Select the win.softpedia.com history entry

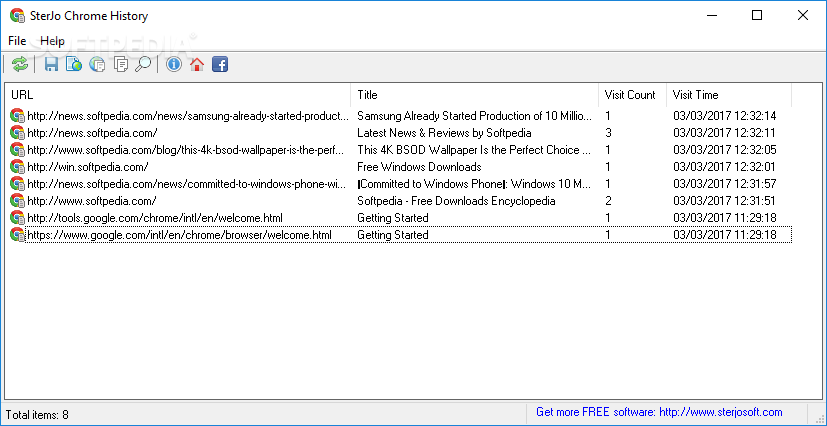400,167
